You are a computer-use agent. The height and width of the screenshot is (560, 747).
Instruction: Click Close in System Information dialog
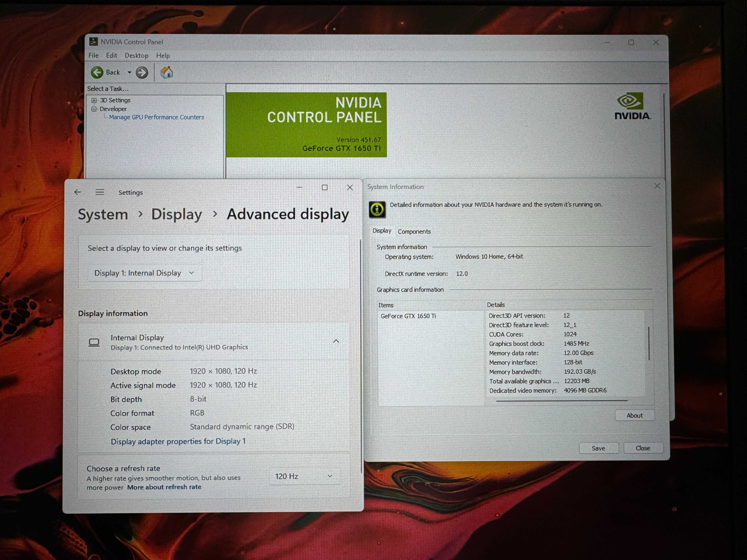coord(643,448)
